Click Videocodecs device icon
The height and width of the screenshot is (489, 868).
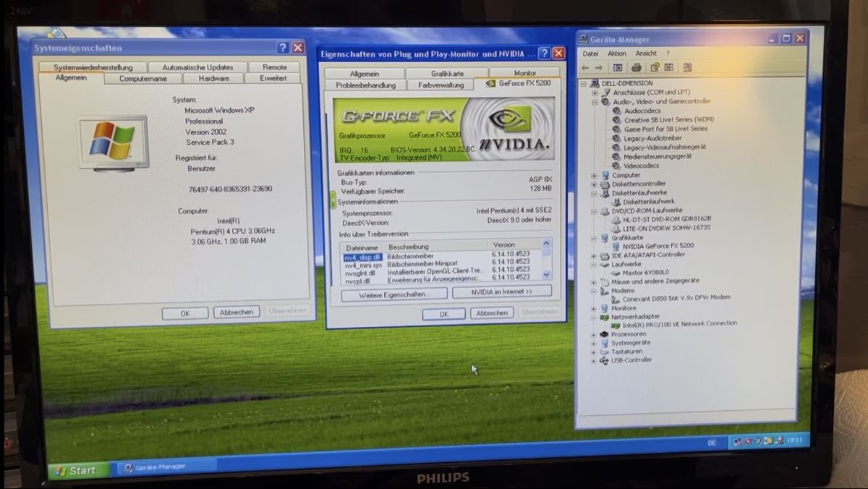coord(616,166)
